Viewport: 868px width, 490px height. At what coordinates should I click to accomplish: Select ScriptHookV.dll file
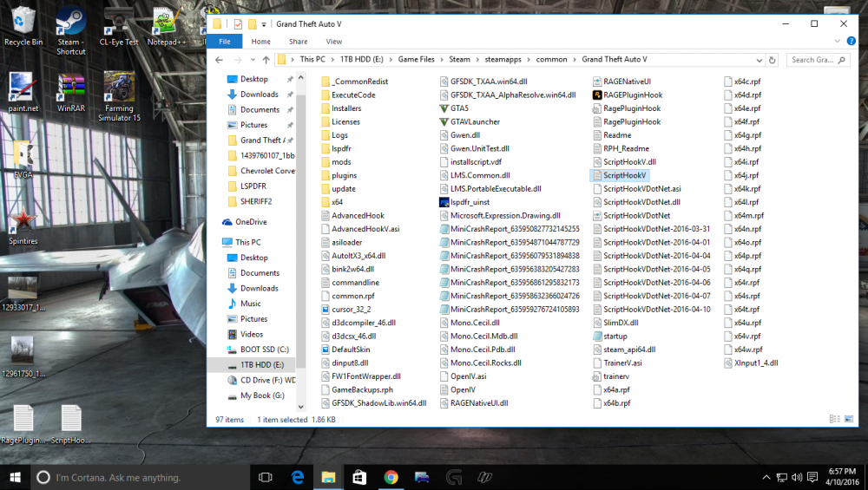[x=624, y=162]
